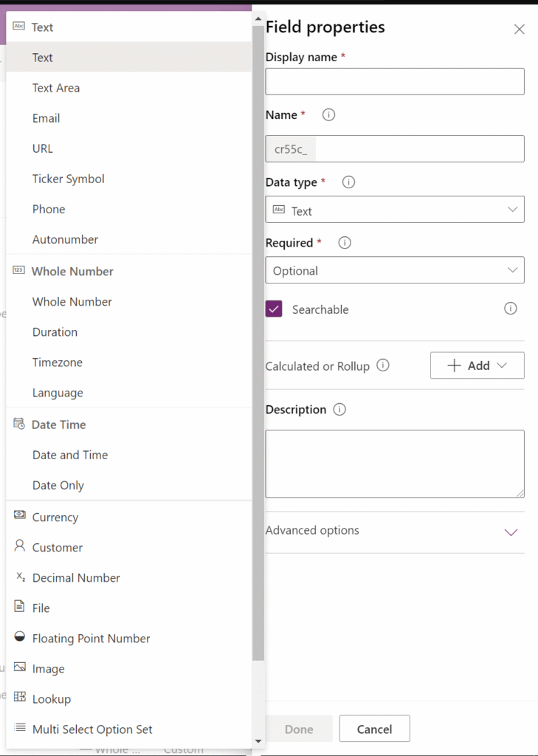Viewport: 538px width, 756px height.
Task: Click the File document icon
Action: click(19, 606)
